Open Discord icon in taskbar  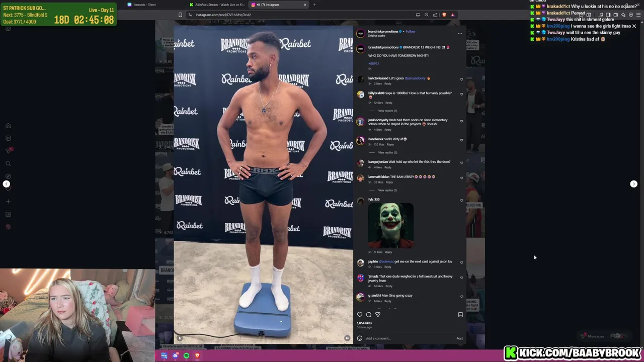pos(175,356)
